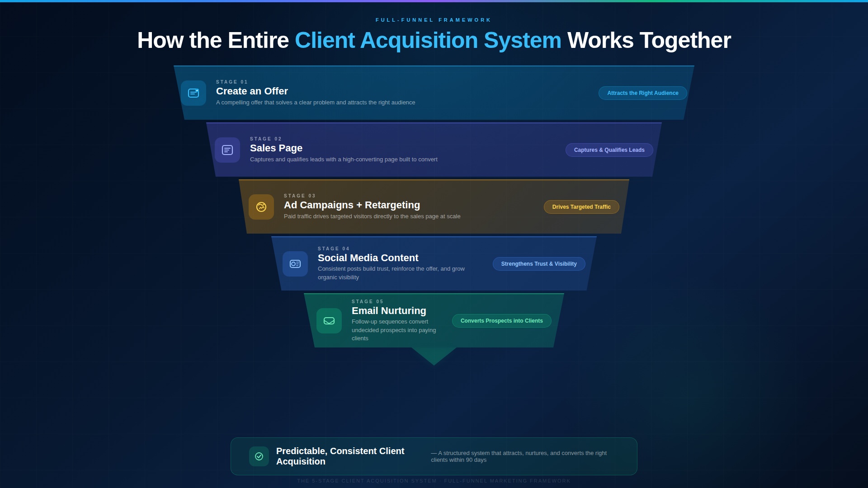The height and width of the screenshot is (488, 868).
Task: Click the Create an Offer stage icon
Action: pos(193,93)
